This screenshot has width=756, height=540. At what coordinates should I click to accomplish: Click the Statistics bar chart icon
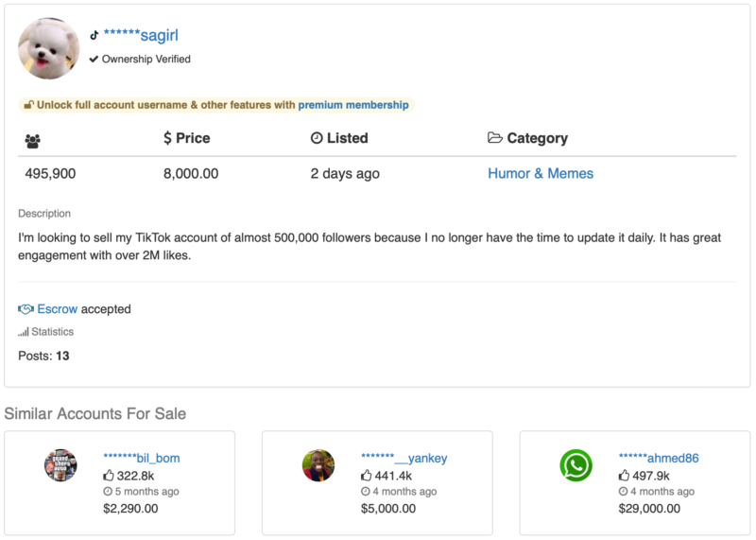[x=24, y=332]
